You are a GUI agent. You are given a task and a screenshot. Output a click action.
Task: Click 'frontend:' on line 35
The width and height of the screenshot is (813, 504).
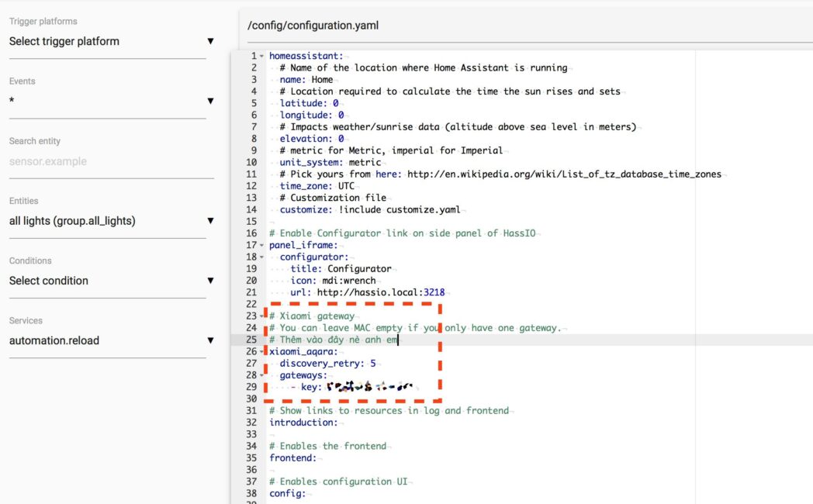[293, 458]
